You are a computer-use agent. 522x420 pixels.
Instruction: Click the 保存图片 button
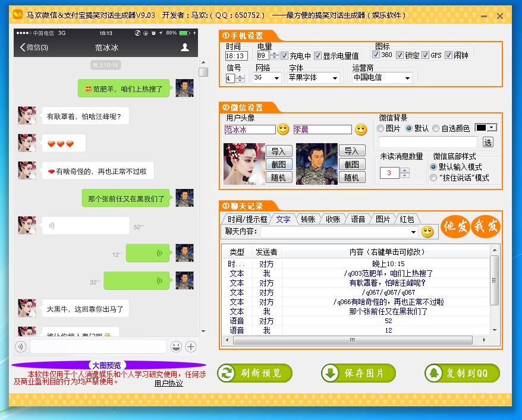359,373
